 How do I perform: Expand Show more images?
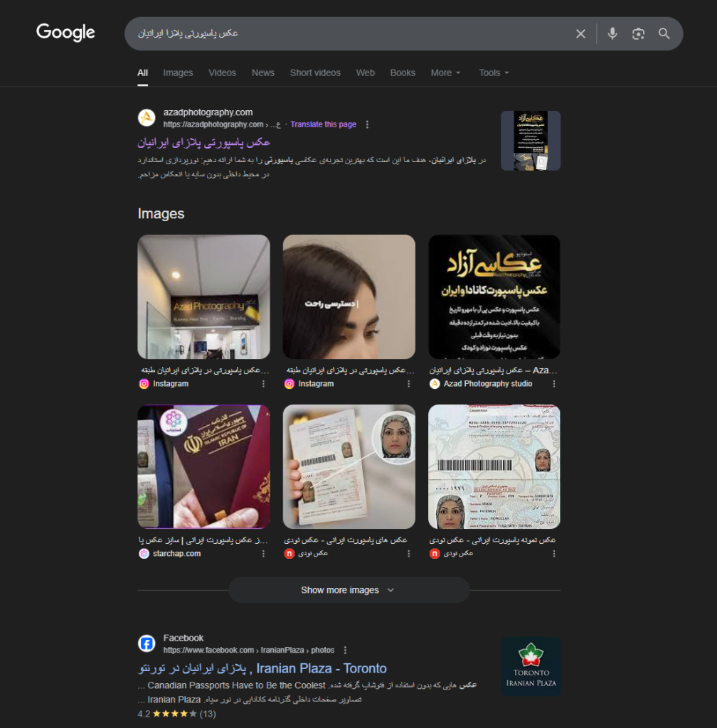[348, 590]
